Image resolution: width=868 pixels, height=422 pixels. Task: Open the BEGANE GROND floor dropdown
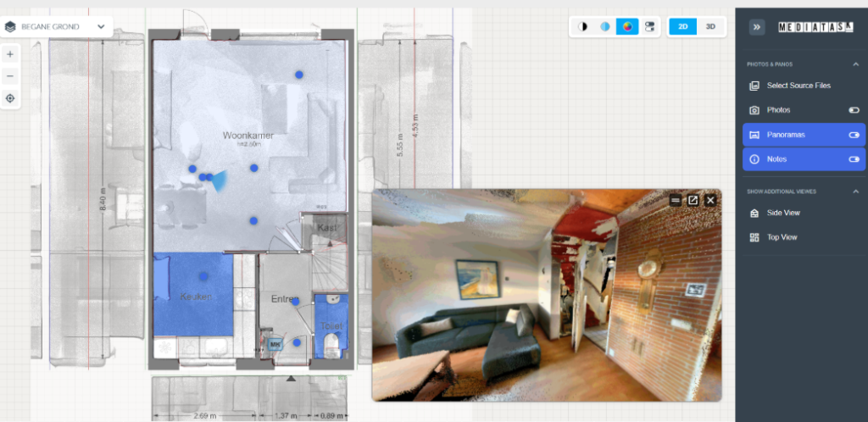56,26
